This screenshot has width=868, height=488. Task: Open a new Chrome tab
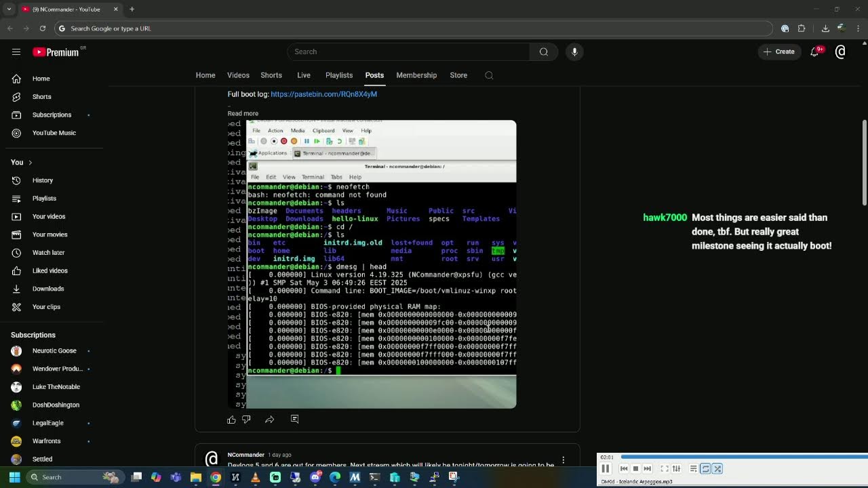tap(132, 9)
